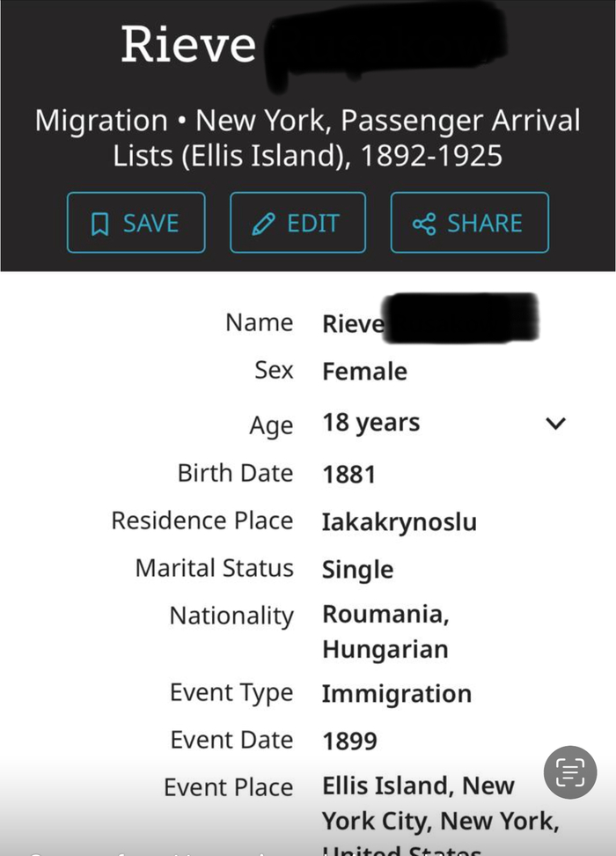Click the Marital Status value "Single"
This screenshot has height=856, width=616.
pyautogui.click(x=357, y=570)
